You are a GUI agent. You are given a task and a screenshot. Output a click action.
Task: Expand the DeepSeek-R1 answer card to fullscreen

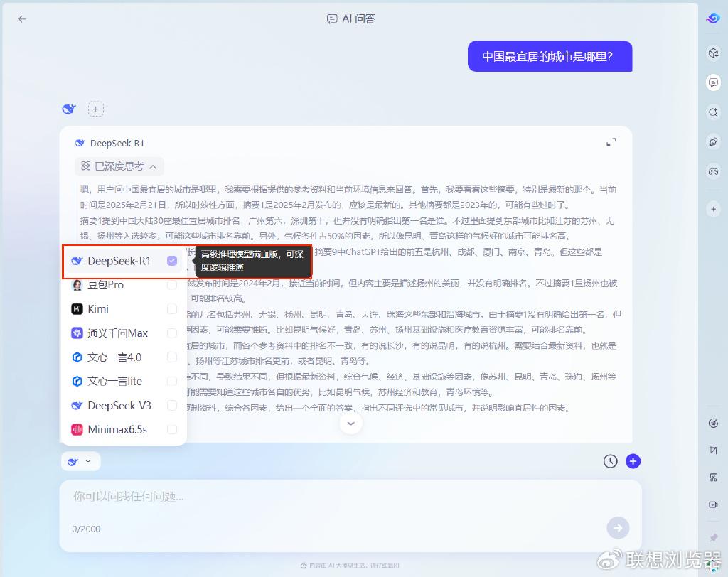tap(611, 142)
